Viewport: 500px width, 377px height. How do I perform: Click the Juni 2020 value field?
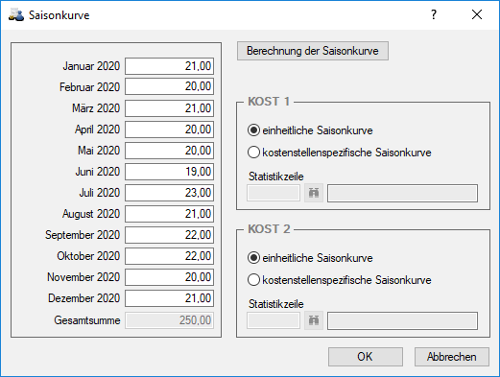pyautogui.click(x=169, y=172)
